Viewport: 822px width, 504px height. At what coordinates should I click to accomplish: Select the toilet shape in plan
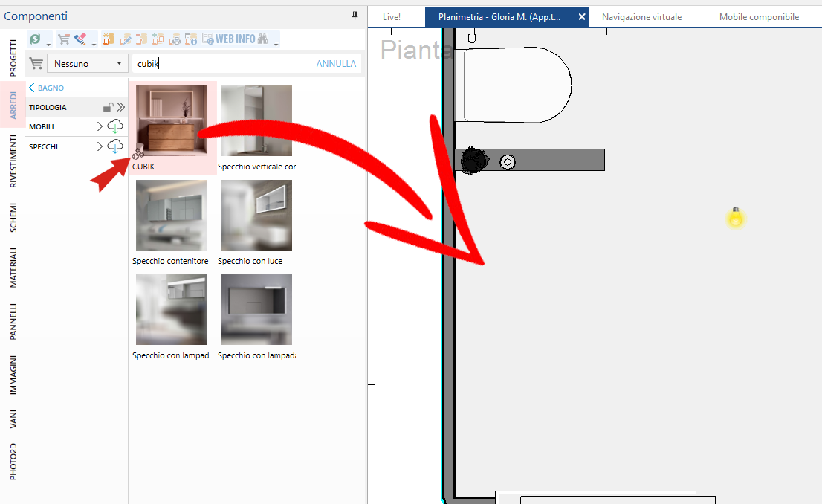514,85
